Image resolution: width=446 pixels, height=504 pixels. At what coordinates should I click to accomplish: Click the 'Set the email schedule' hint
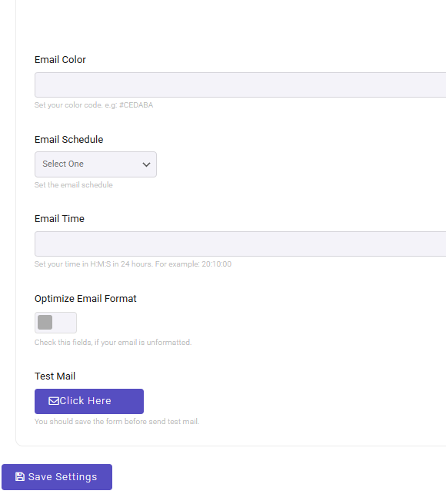[x=74, y=185]
